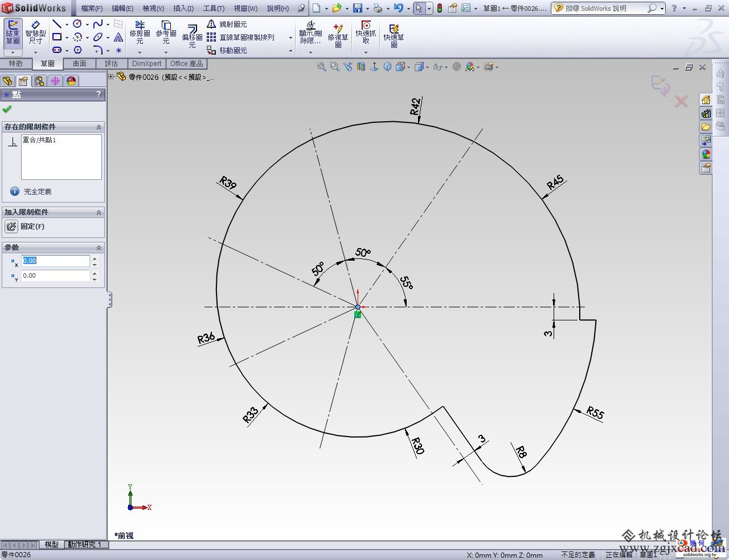Confirm with the green checkmark

(7, 109)
